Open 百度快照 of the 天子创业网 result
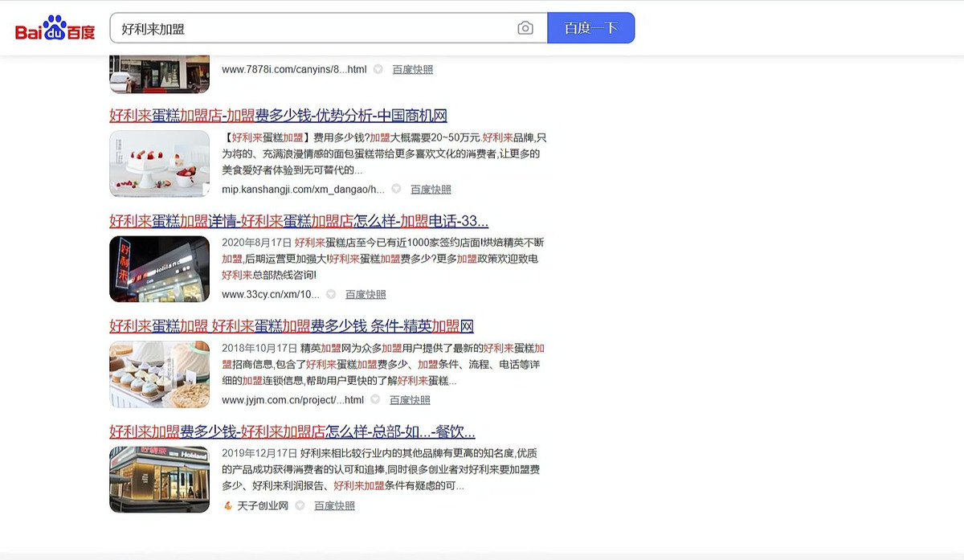 coord(333,505)
